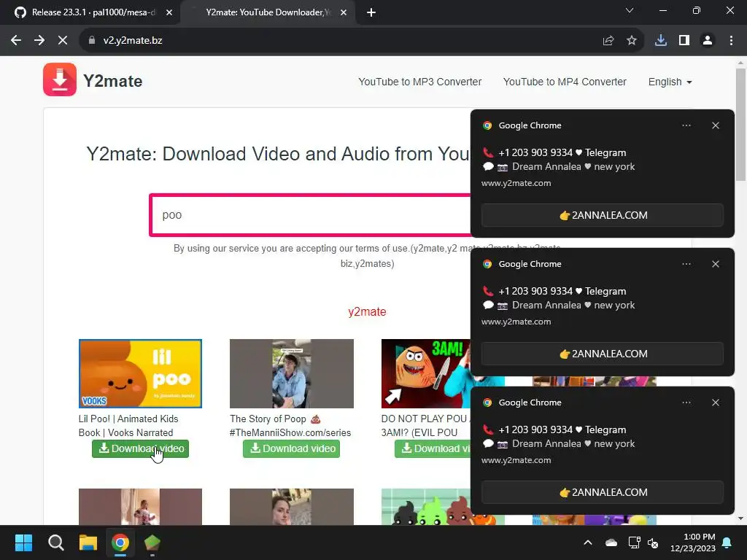Close the GitHub Release 23.3.1 tab
Viewport: 747px width, 560px height.
pos(169,12)
